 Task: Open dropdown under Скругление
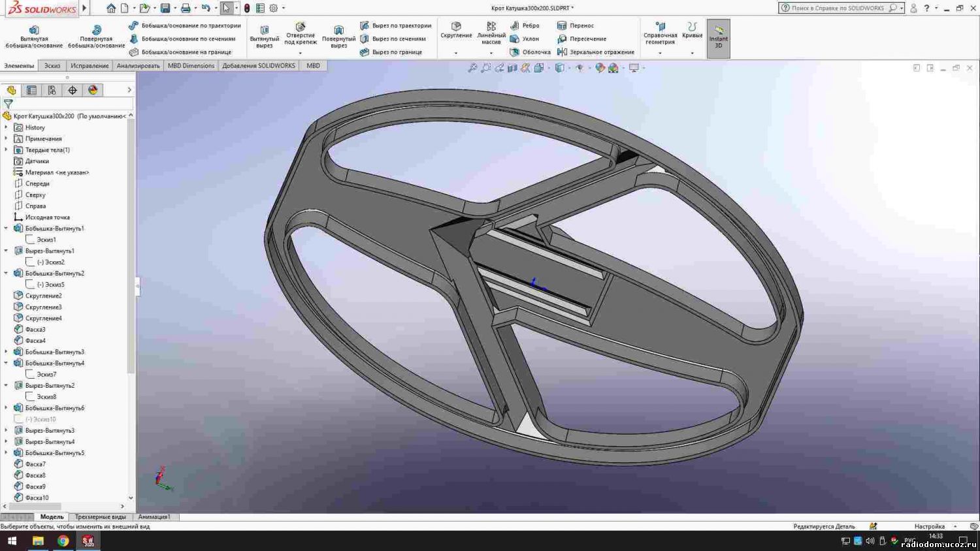(456, 53)
